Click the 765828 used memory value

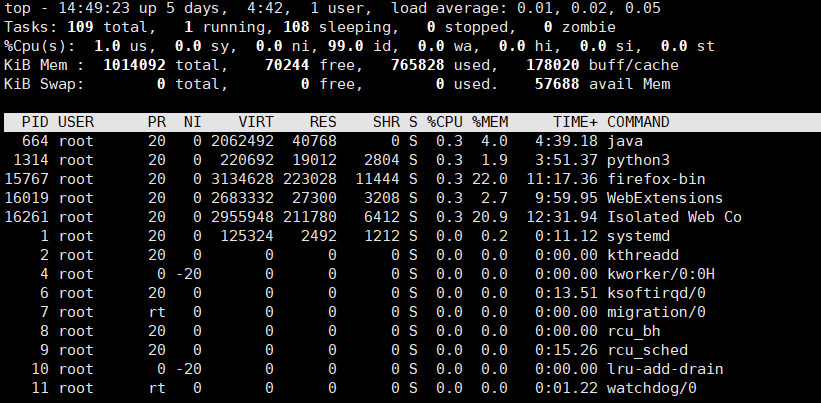[417, 65]
